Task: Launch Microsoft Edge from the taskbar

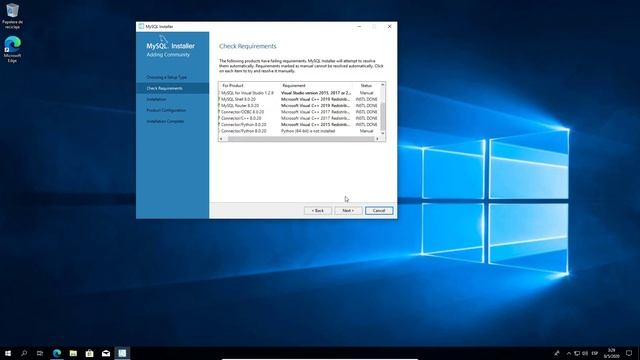Action: (57, 353)
